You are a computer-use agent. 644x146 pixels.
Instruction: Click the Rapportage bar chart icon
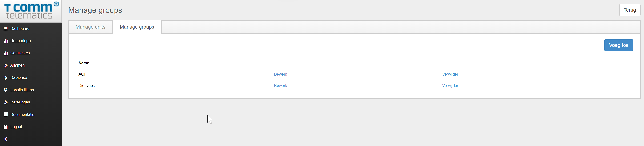(6, 41)
